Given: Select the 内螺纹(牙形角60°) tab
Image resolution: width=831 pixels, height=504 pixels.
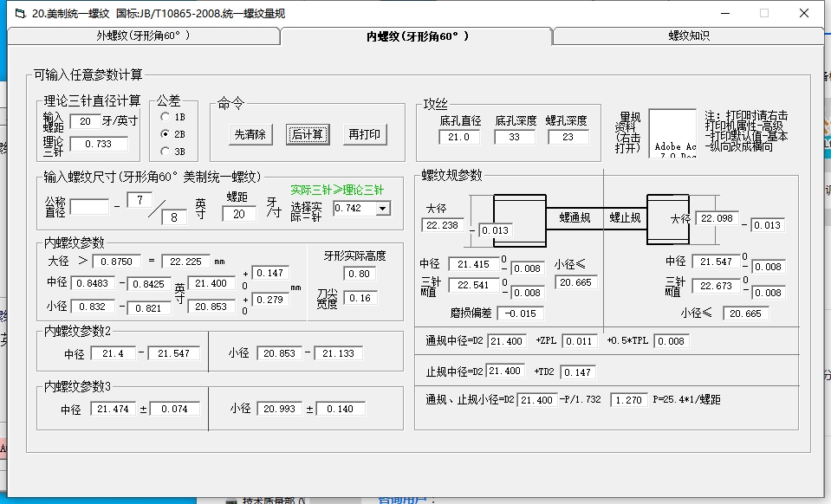Looking at the screenshot, I should 417,36.
